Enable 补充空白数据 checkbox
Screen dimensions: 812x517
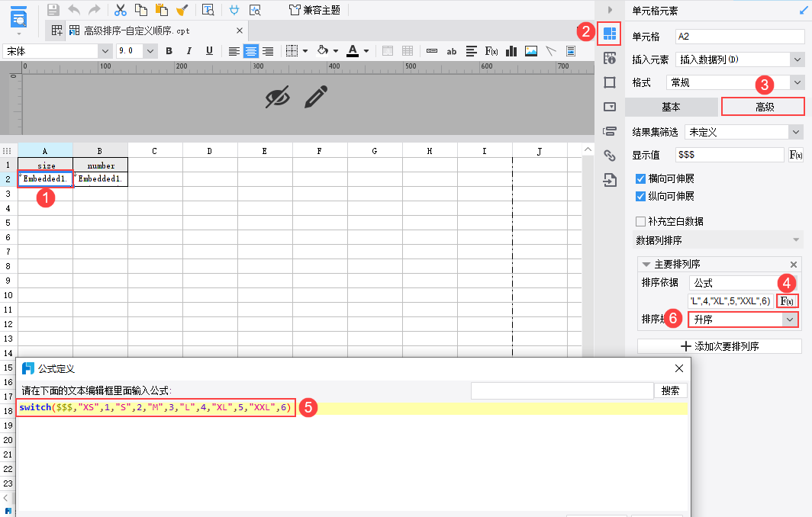pyautogui.click(x=640, y=221)
